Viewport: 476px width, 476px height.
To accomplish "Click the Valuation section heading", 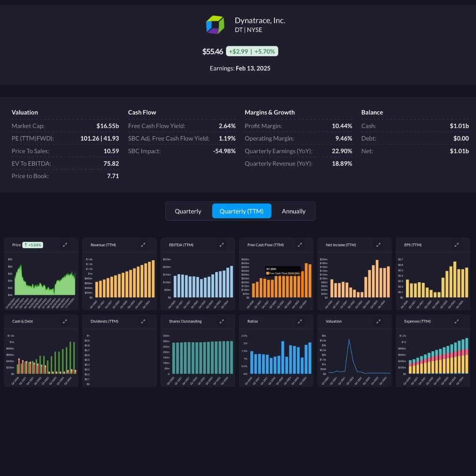I will tap(25, 112).
